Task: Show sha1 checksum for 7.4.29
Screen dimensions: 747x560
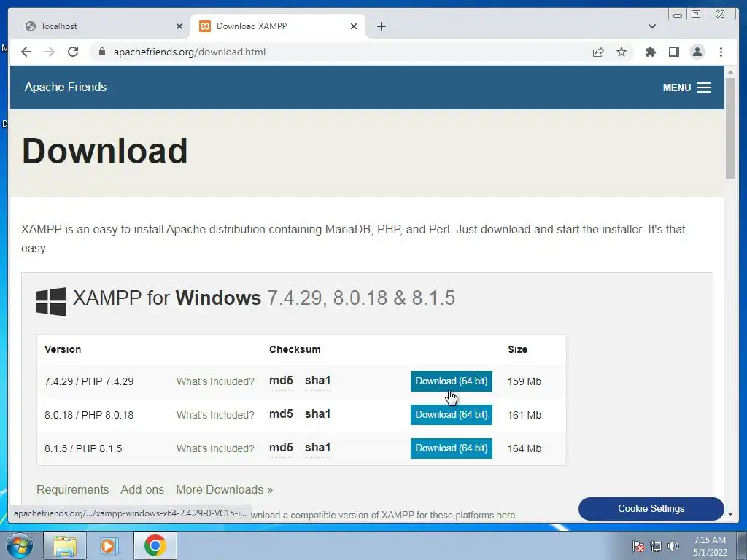Action: point(317,381)
